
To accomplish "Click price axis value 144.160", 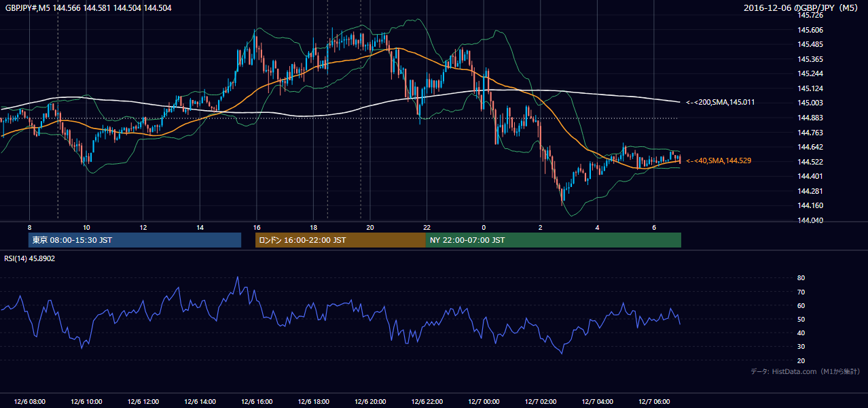I will (810, 205).
